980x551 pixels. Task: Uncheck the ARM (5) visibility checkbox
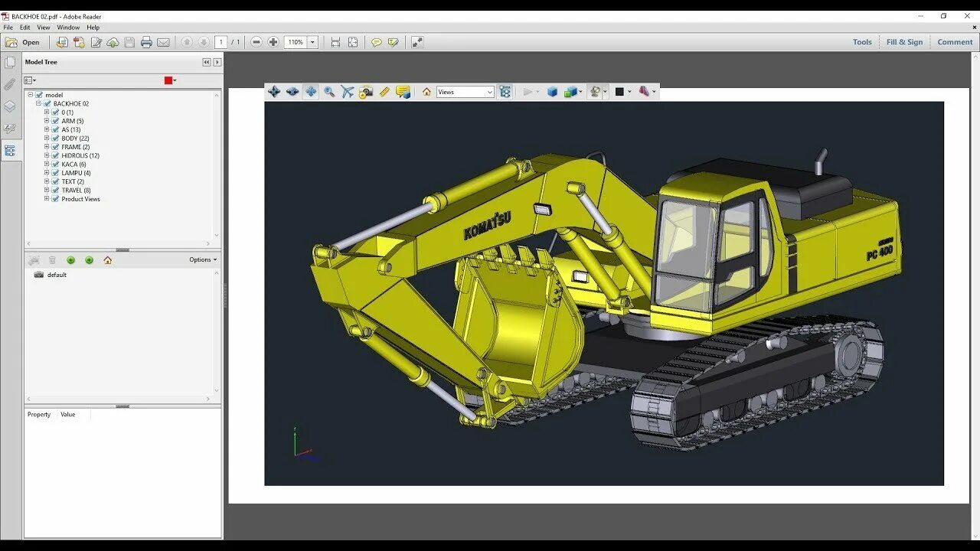click(55, 121)
